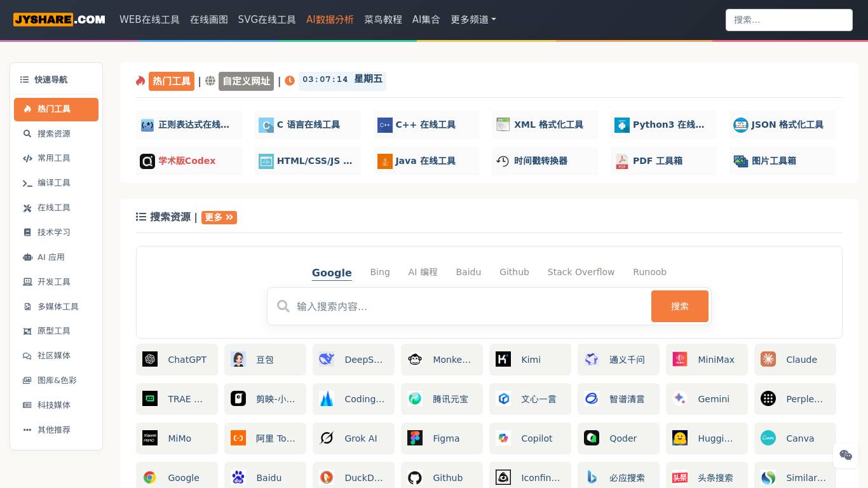Open the 学术版Codex link
The height and width of the screenshot is (488, 868).
click(x=189, y=161)
